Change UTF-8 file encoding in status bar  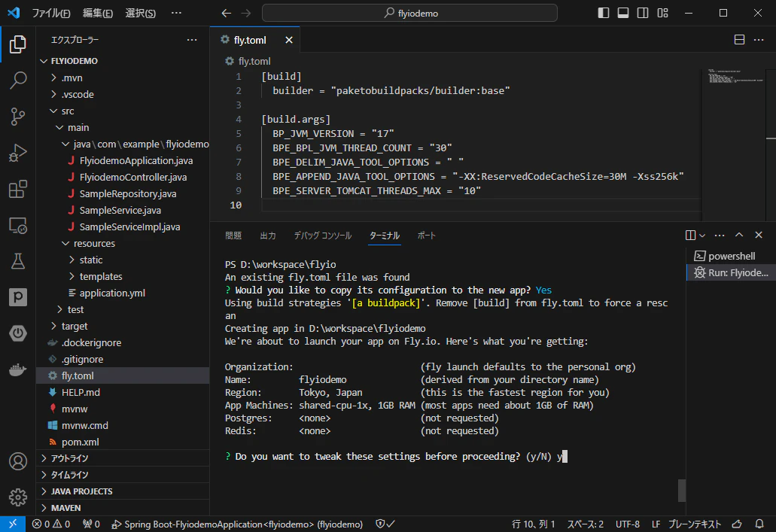tap(628, 524)
